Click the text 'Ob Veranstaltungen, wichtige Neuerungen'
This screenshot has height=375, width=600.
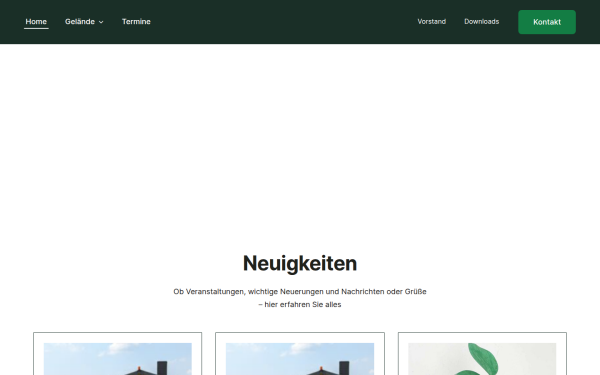point(248,292)
